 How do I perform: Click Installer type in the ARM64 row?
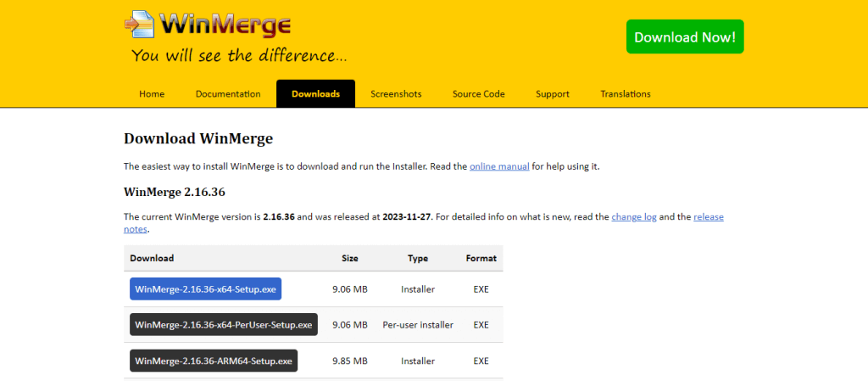pyautogui.click(x=418, y=361)
